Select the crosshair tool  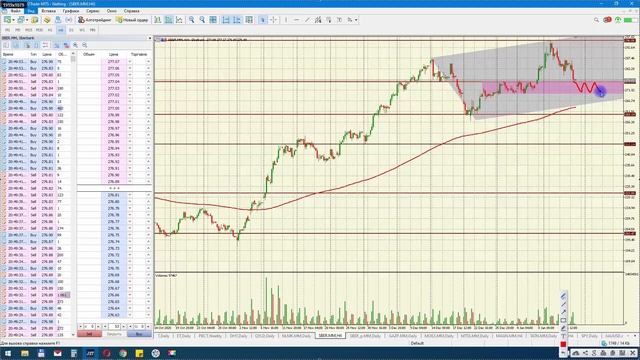(x=273, y=20)
